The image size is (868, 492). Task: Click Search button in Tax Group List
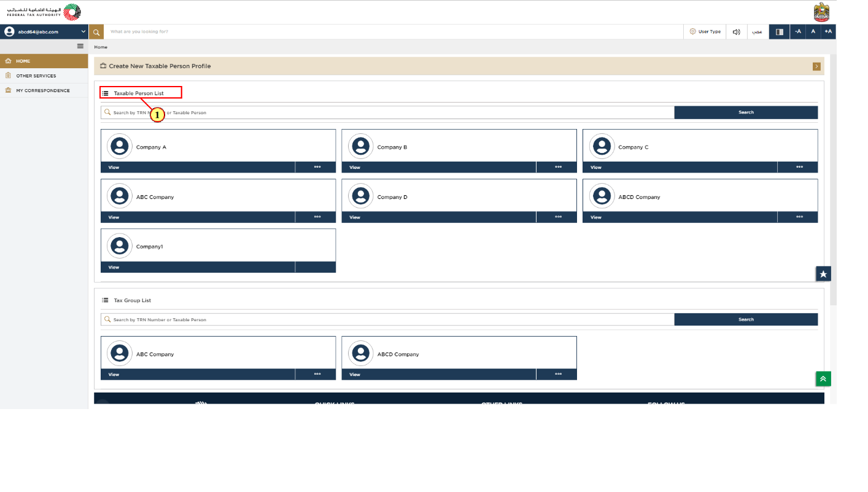[746, 319]
